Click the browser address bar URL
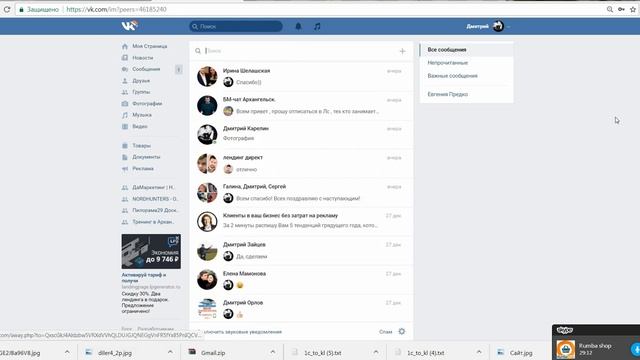The height and width of the screenshot is (360, 640). click(x=116, y=9)
